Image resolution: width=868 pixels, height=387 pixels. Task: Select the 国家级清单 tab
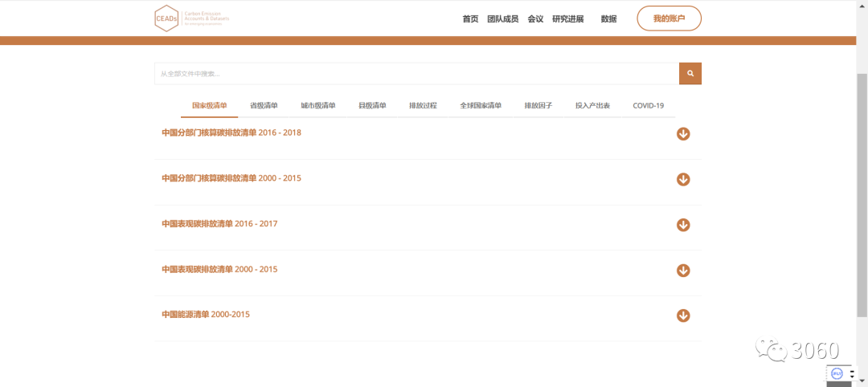(209, 106)
